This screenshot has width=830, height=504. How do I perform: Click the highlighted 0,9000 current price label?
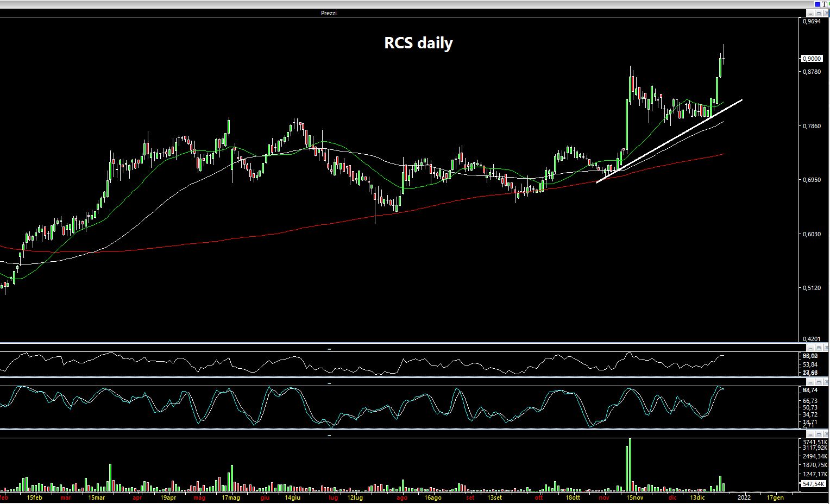click(812, 59)
